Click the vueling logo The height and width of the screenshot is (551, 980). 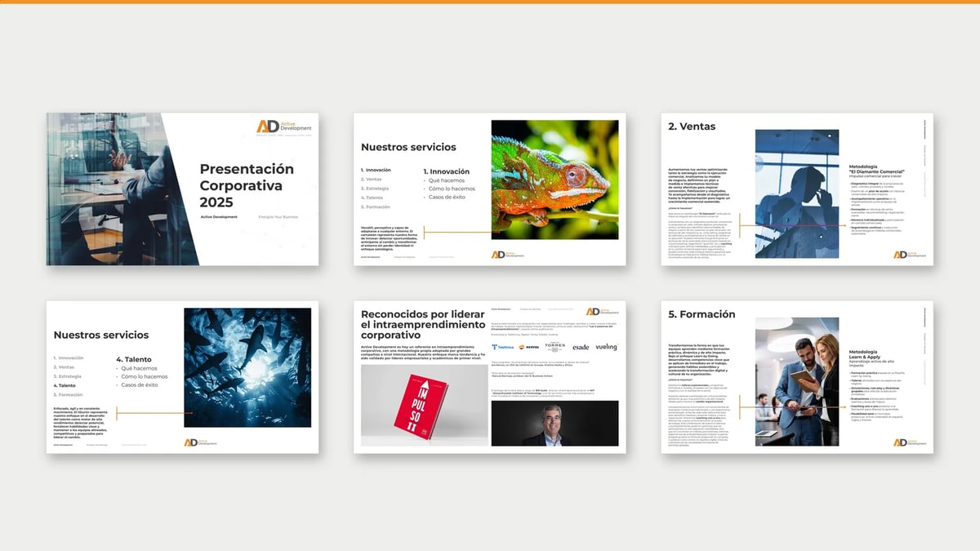[606, 347]
